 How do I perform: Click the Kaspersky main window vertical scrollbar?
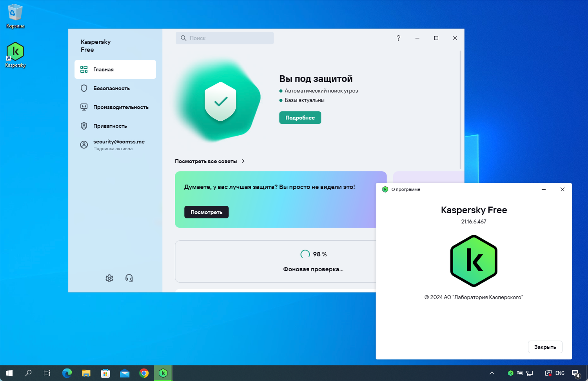click(x=461, y=110)
